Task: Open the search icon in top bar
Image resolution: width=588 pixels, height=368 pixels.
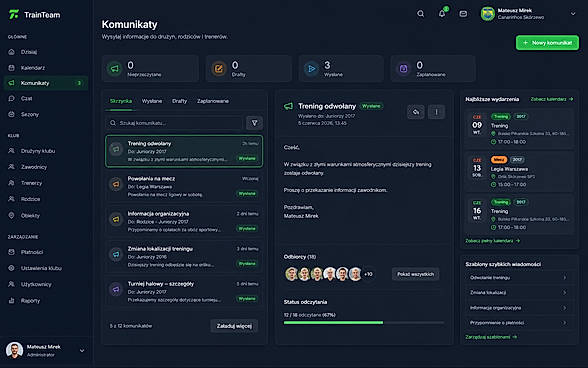Action: (420, 14)
